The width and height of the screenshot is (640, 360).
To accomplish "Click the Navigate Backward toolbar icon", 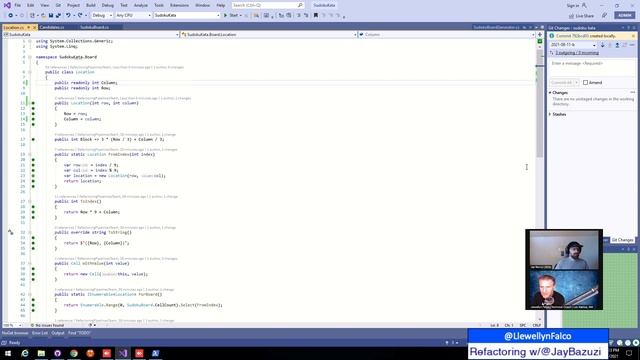I will click(10, 16).
